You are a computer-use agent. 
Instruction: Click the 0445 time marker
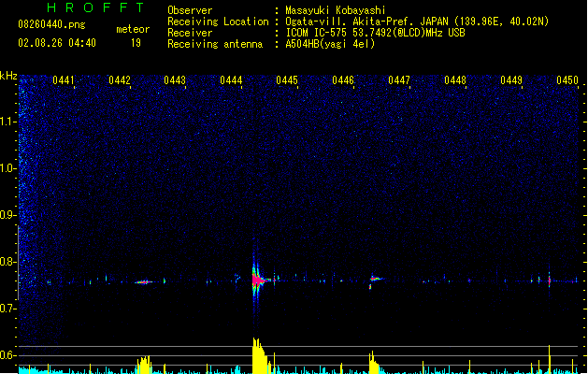click(x=287, y=80)
